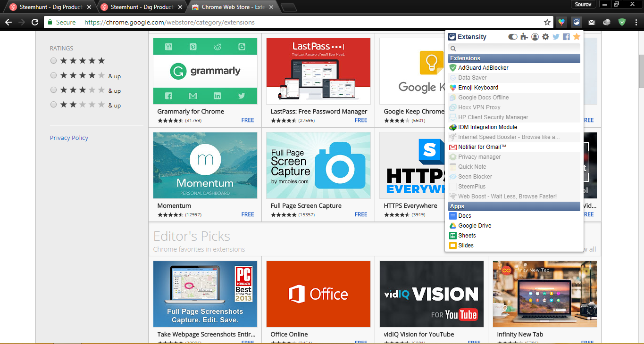The height and width of the screenshot is (344, 644).
Task: Click the IDM Integration toolbar icon
Action: tap(607, 22)
